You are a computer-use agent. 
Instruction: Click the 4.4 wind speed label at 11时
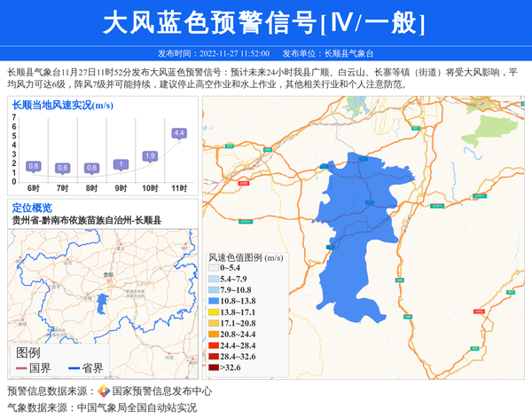(x=179, y=133)
